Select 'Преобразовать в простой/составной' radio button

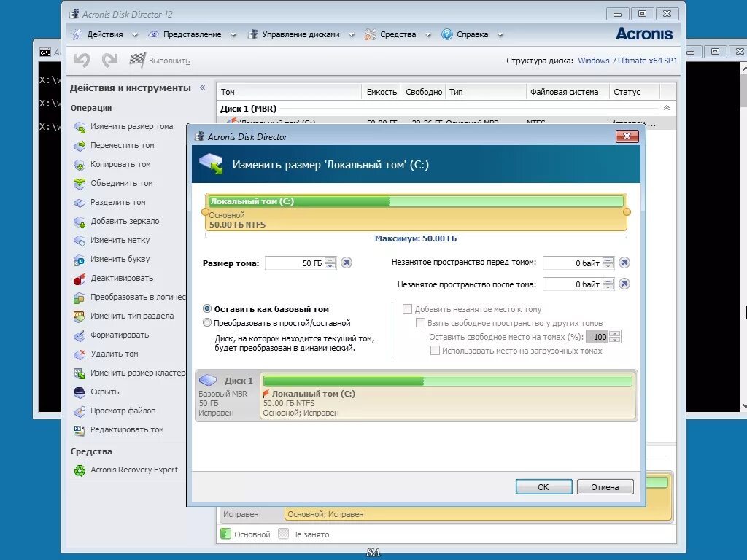point(206,323)
